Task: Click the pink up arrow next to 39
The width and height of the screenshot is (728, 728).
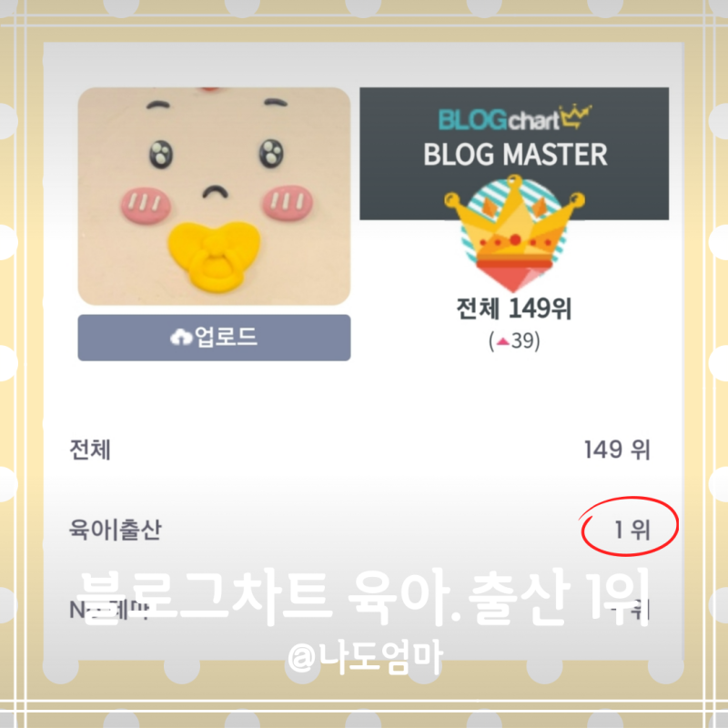Action: 503,342
